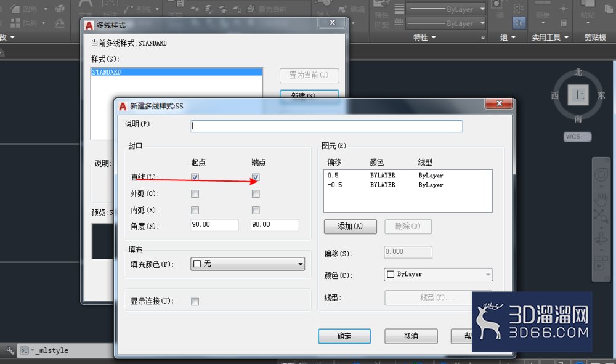Close the Multiline Style 多线样式 window
Image resolution: width=616 pixels, height=364 pixels.
click(333, 23)
